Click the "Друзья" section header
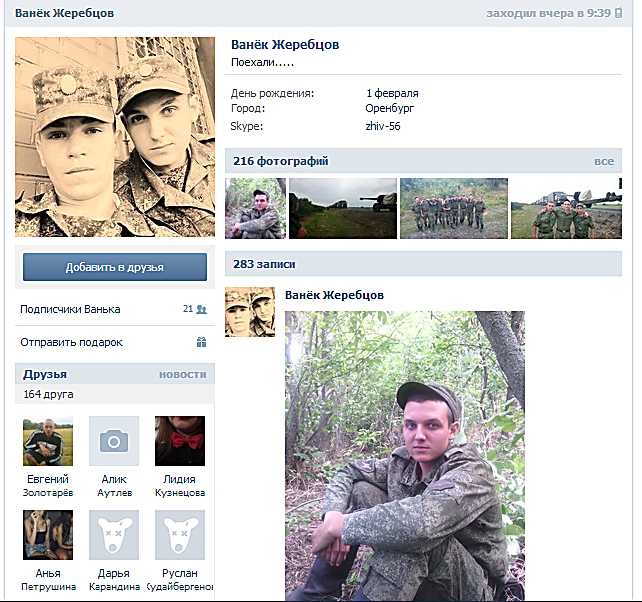The image size is (642, 602). pos(45,374)
